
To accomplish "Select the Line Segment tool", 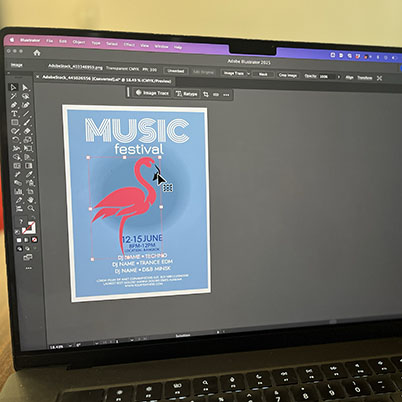I will click(x=27, y=114).
